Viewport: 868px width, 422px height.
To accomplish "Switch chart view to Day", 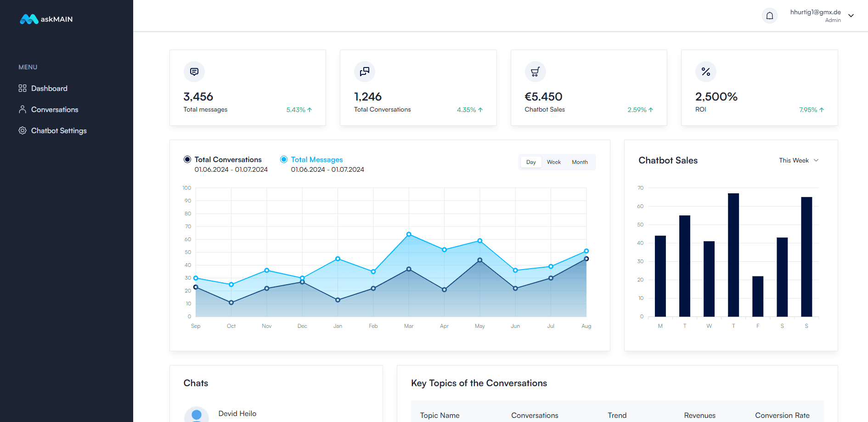I will [x=531, y=162].
